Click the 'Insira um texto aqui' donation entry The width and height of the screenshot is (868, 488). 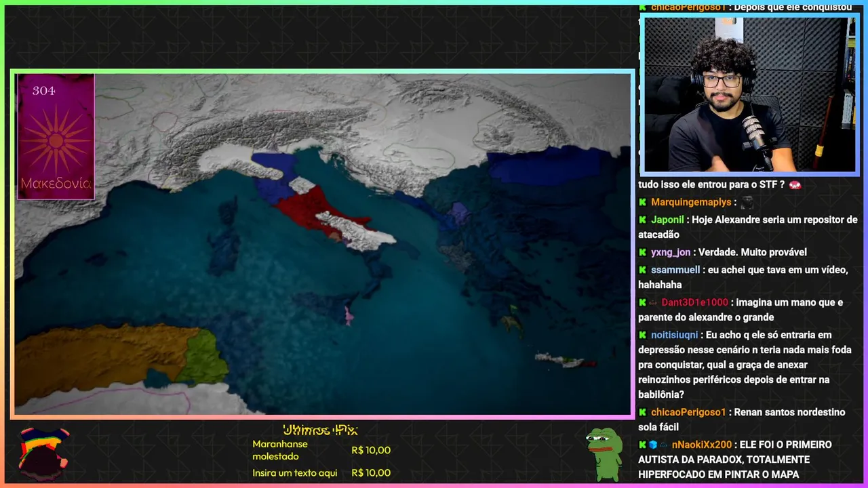click(x=294, y=473)
